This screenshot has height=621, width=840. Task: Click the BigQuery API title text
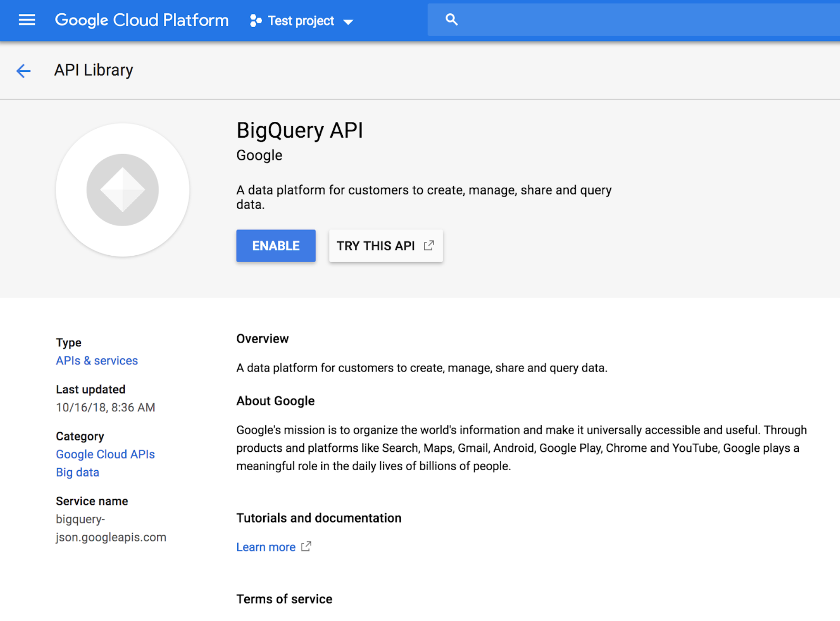point(299,130)
